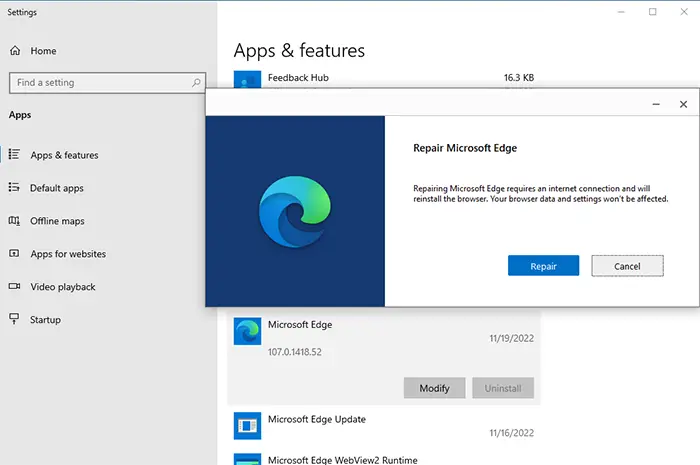Click the 16.3 KB size value

tap(519, 78)
